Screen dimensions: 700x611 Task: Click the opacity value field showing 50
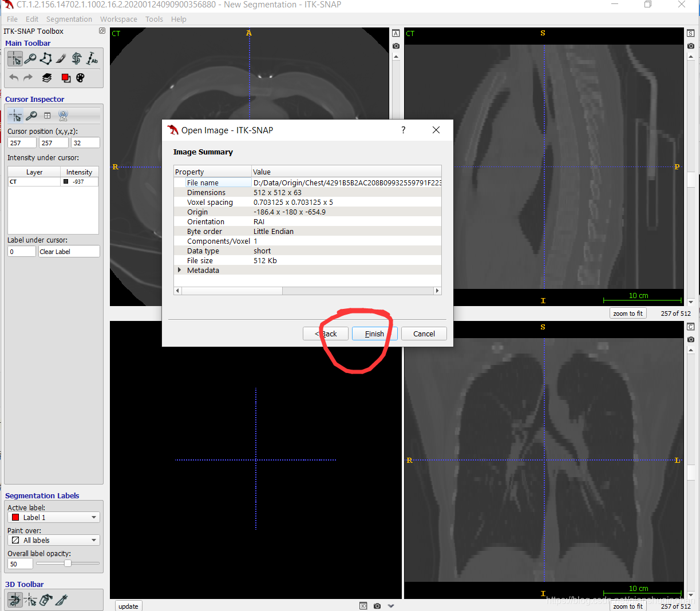pyautogui.click(x=21, y=564)
